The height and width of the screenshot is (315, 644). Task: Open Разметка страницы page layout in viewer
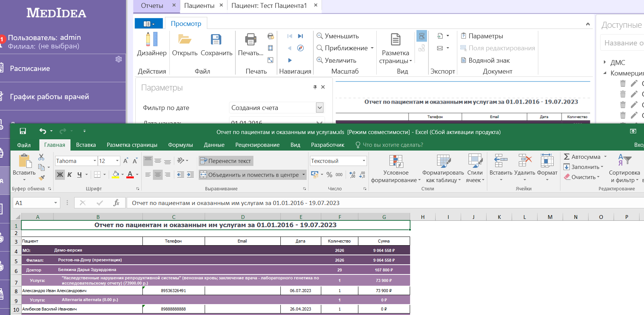coord(395,48)
